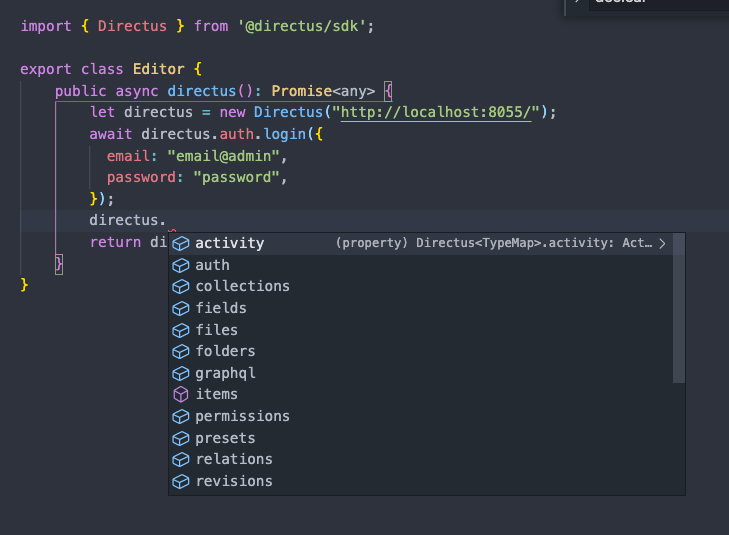Choose 'auth' from autocomplete list
Screen dimensions: 729x535
(x=421, y=265)
